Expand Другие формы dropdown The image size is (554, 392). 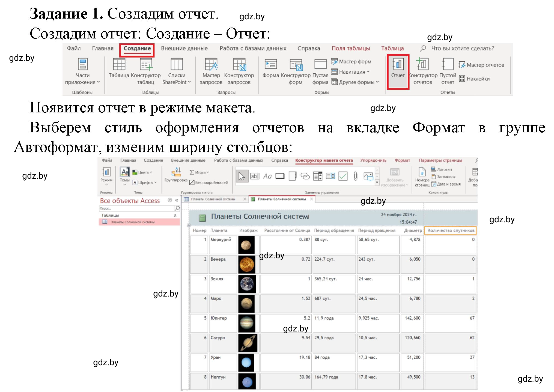[x=355, y=82]
